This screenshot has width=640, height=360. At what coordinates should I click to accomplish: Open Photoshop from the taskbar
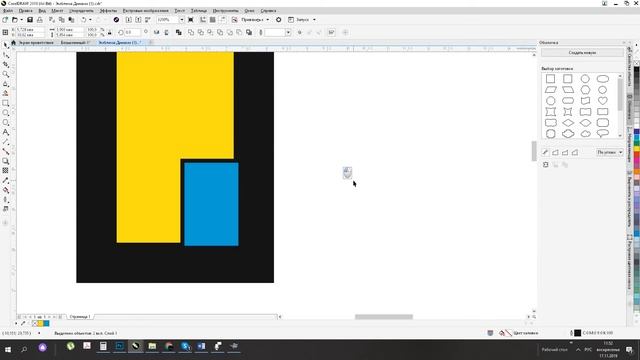(x=120, y=347)
